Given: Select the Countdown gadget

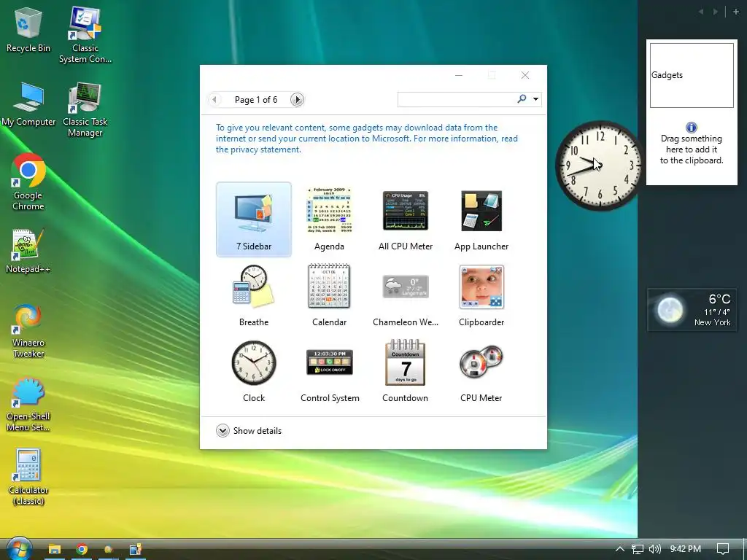Looking at the screenshot, I should (x=406, y=371).
